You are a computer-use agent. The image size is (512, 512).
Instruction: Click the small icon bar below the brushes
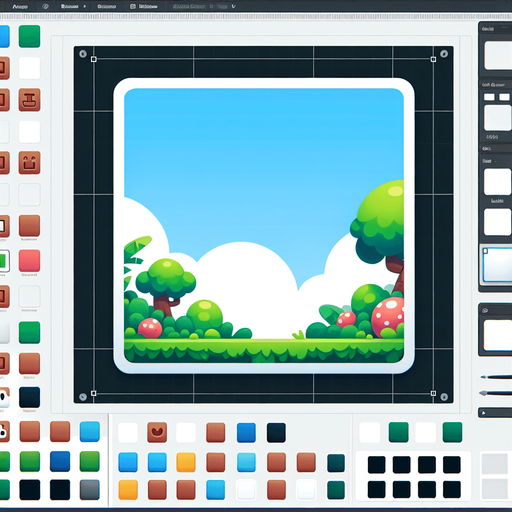(x=495, y=413)
